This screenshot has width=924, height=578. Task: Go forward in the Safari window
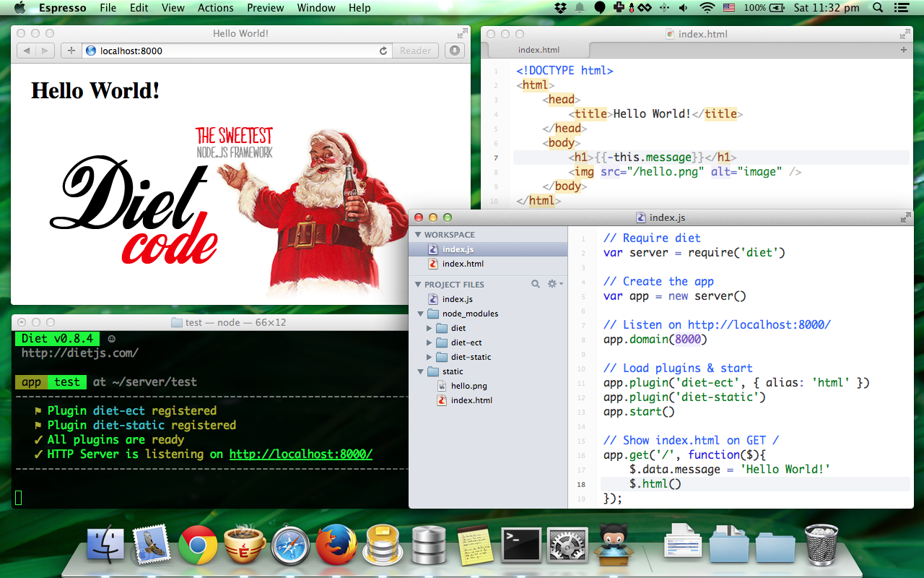[x=45, y=51]
